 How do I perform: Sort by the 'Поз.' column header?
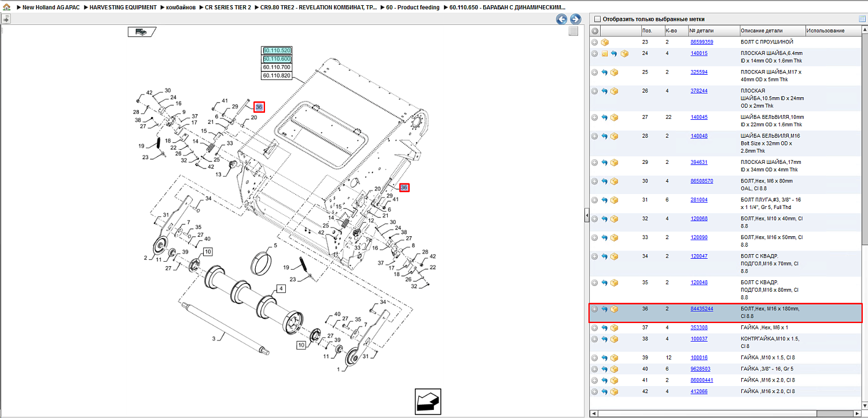652,31
